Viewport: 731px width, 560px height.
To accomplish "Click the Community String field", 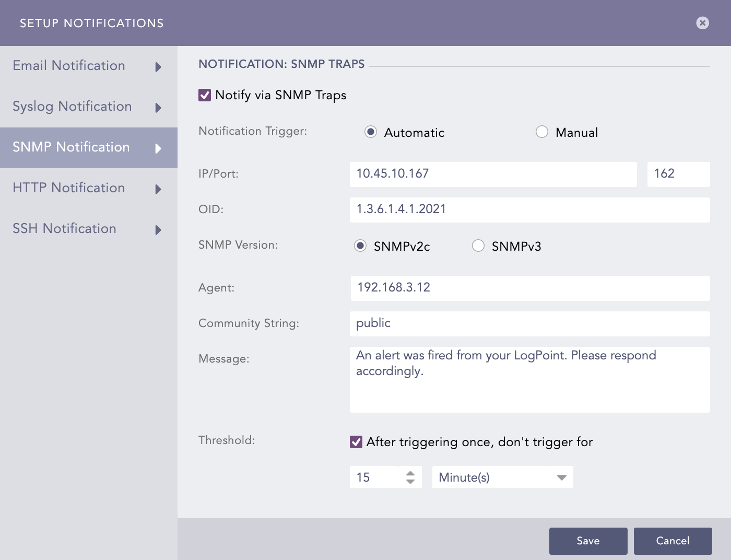I will point(529,323).
